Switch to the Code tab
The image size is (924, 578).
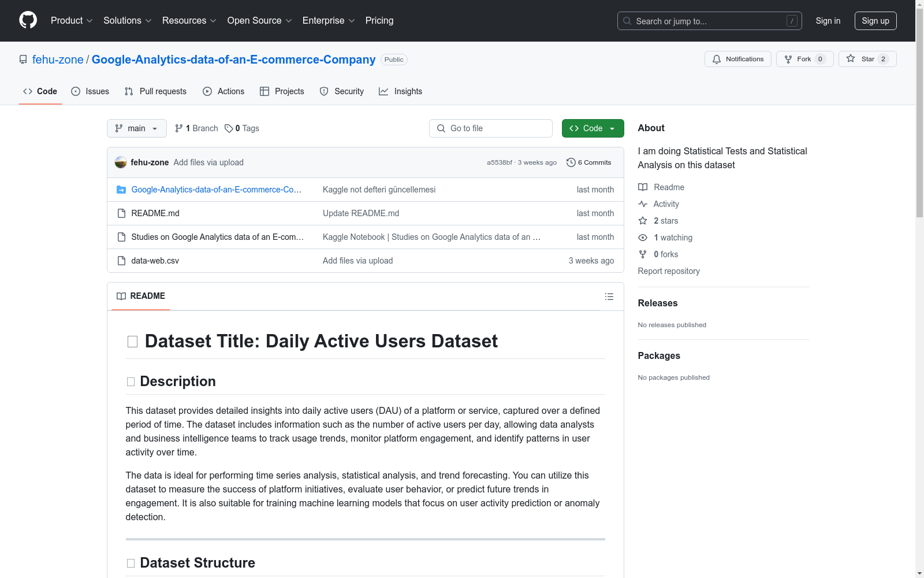point(40,91)
